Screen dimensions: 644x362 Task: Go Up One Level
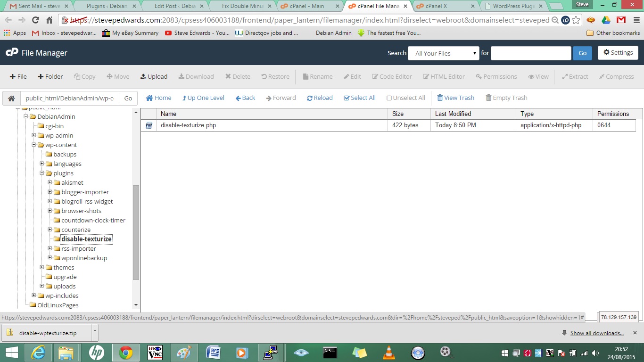203,98
